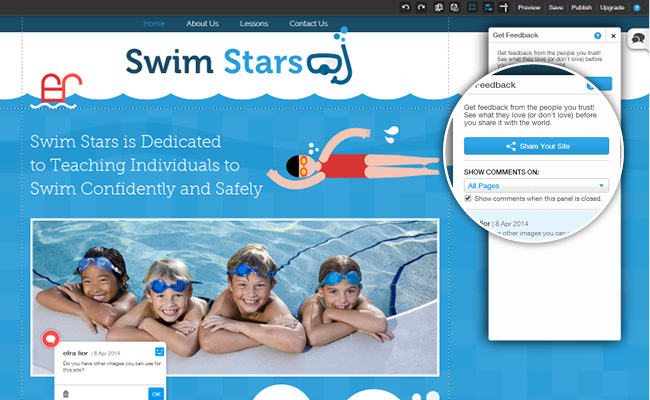This screenshot has width=650, height=400.
Task: Toggle the snap-to-objects toolbar icon
Action: coord(488,7)
